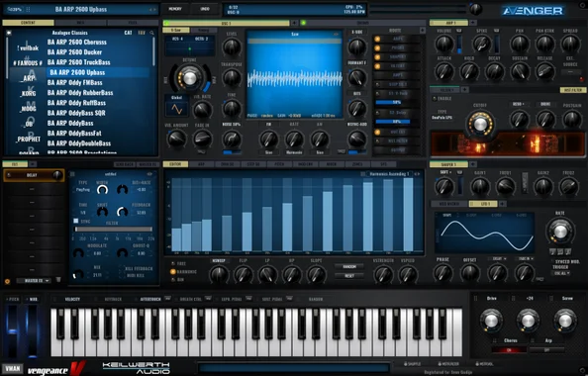
Task: Select the Global vibrato waveform icon
Action: [x=176, y=110]
